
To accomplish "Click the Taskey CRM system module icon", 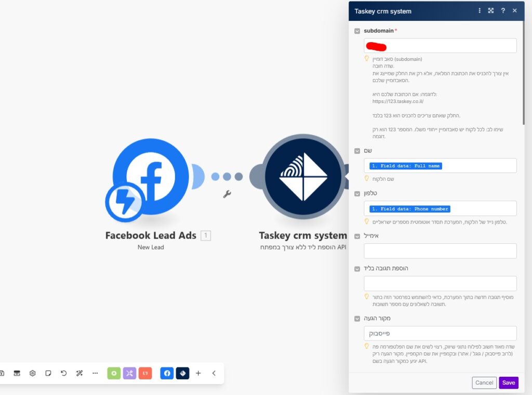I will tap(303, 177).
